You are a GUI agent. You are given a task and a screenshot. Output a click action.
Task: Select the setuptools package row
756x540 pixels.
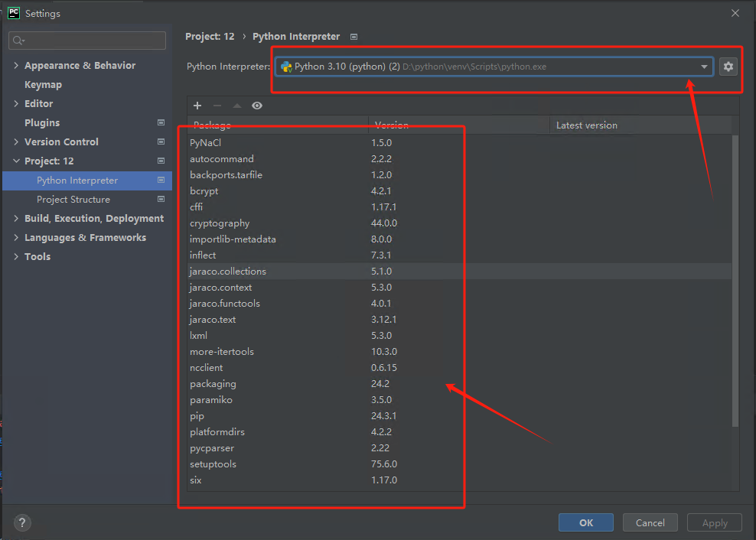click(459, 464)
